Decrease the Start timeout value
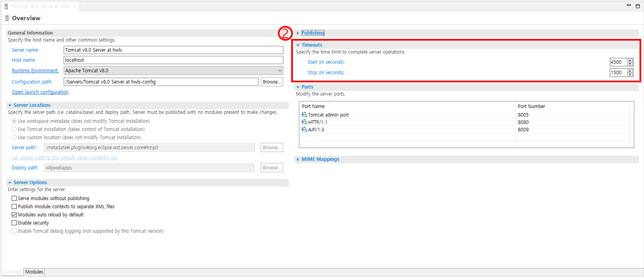Image resolution: width=644 pixels, height=277 pixels. pos(630,64)
